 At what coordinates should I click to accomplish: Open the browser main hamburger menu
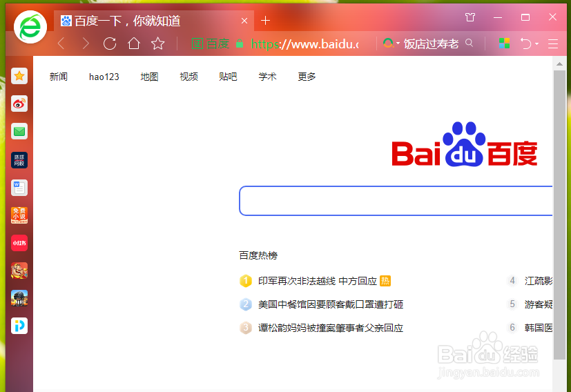point(553,43)
